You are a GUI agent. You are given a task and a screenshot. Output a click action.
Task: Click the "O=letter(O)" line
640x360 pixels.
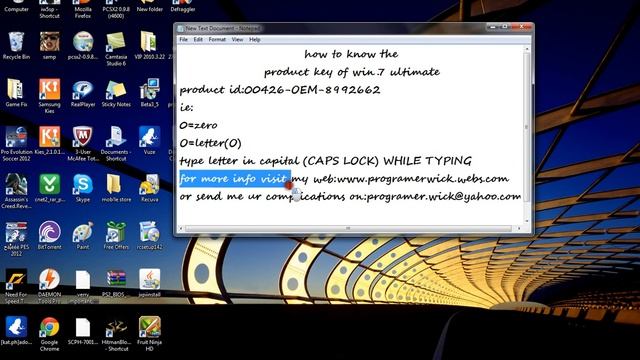(211, 143)
